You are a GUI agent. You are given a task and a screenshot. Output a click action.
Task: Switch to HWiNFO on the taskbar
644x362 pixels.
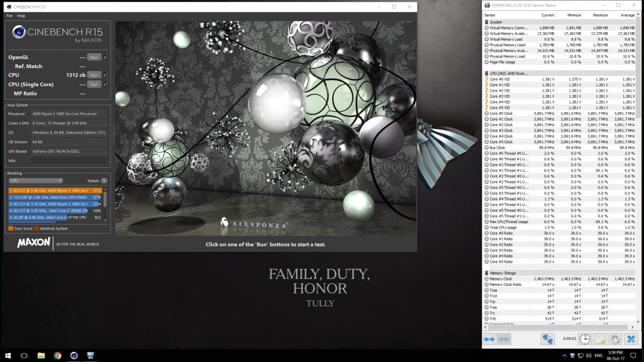click(x=91, y=355)
